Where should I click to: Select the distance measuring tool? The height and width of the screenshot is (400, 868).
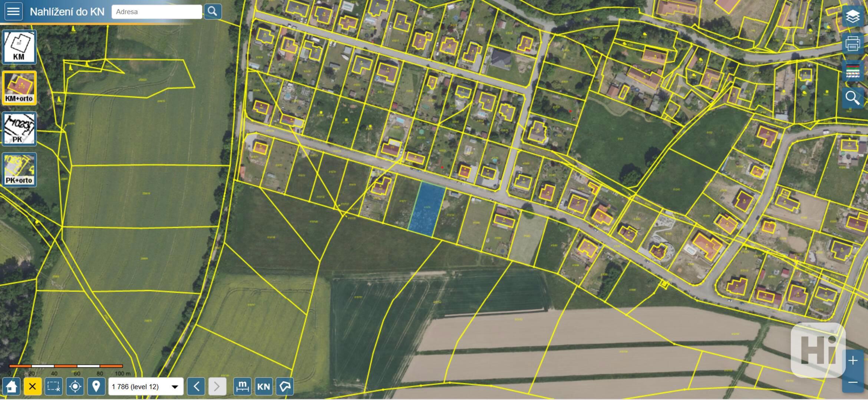pos(242,387)
